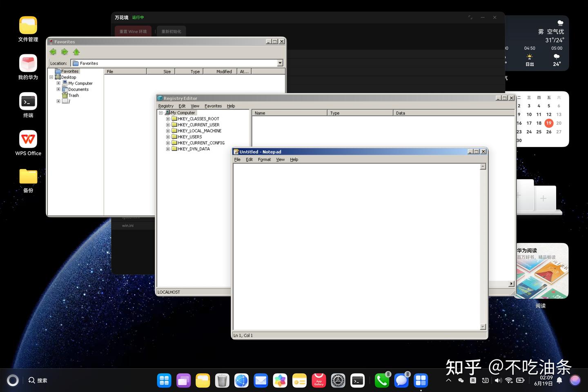
Task: Open Registry menu in Registry Editor
Action: [x=166, y=106]
